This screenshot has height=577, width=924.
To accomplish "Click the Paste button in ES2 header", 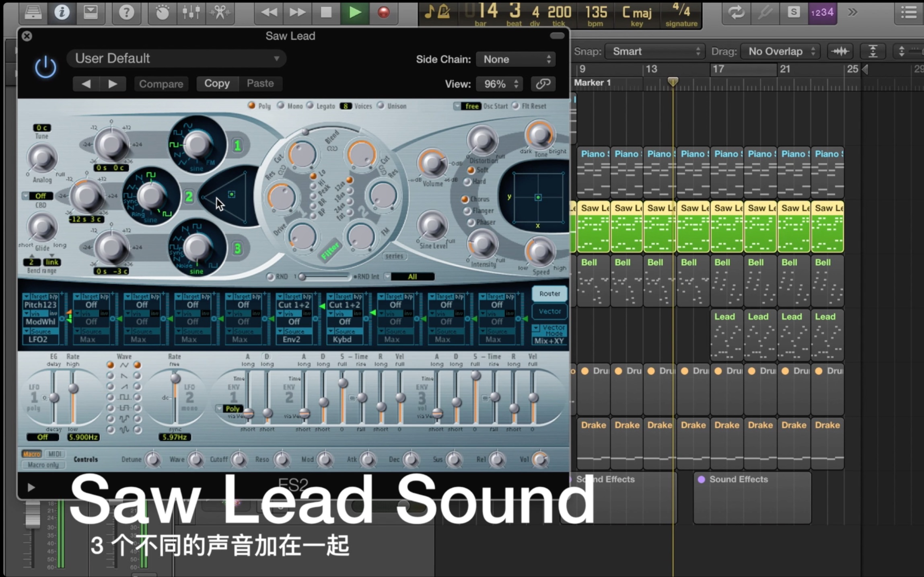I will (x=259, y=83).
